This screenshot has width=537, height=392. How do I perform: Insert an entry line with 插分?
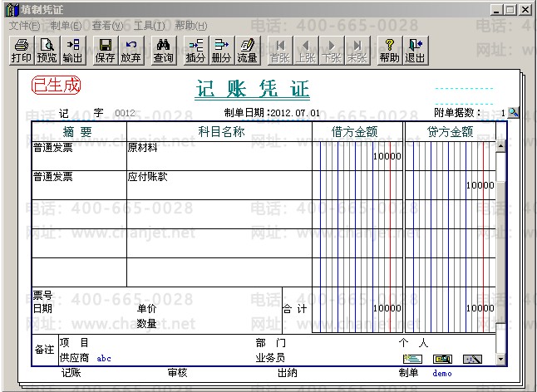point(195,51)
